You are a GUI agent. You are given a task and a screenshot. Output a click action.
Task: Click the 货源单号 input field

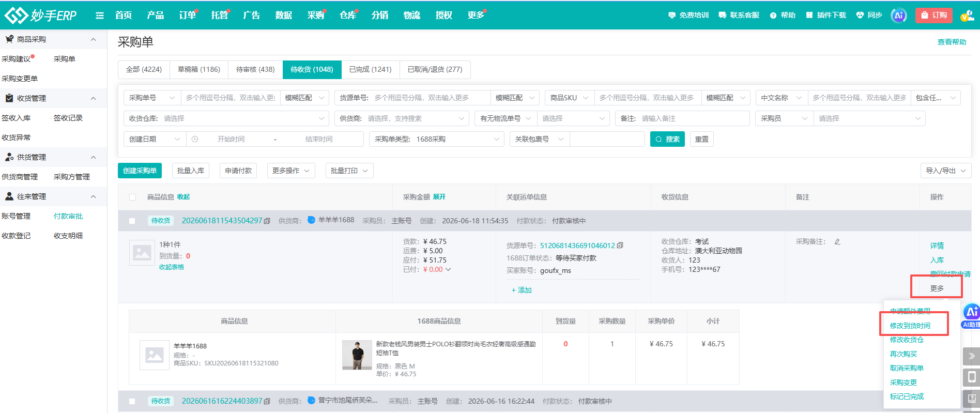430,98
